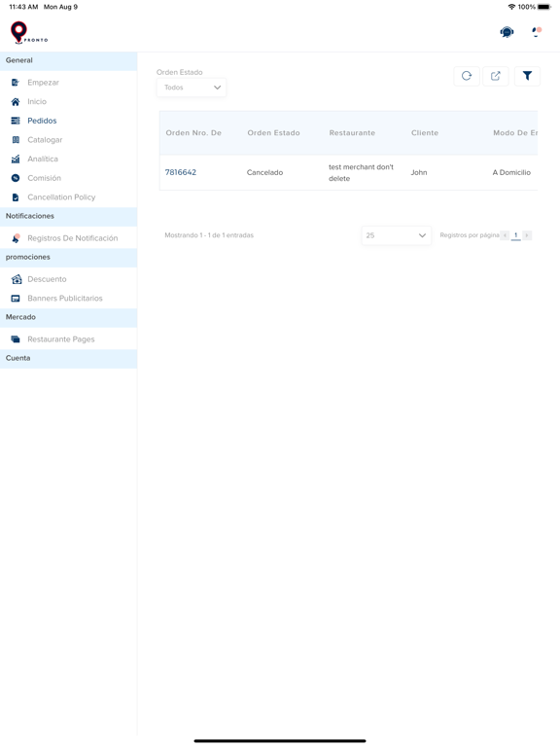Open the Orden Estado Todos dropdown
Viewport: 560px width, 747px height.
pyautogui.click(x=192, y=88)
